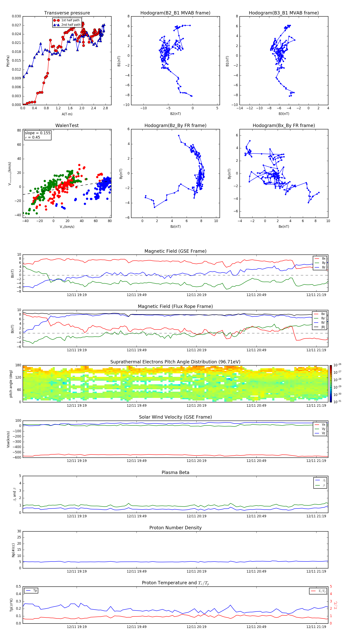Viewport: 351px width, 644px height.
Task: Click the 'Pt(nPa)' y-axis label
Action: click(8, 61)
